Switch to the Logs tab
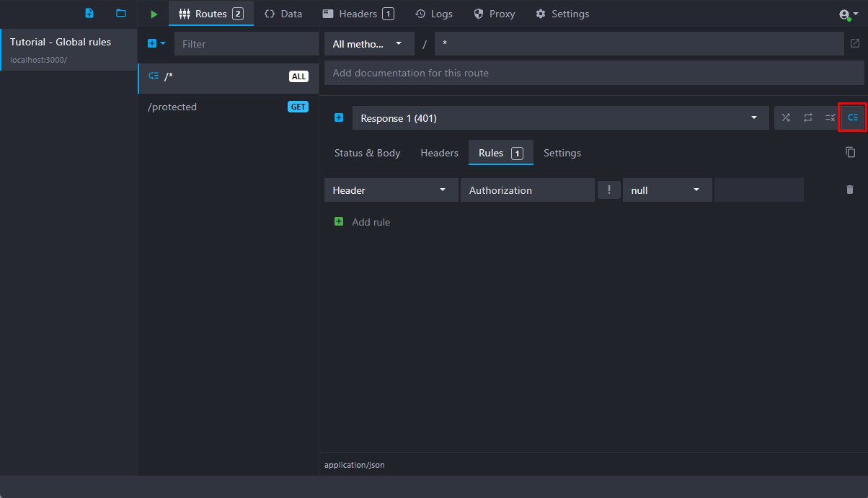868x498 pixels. coord(434,14)
